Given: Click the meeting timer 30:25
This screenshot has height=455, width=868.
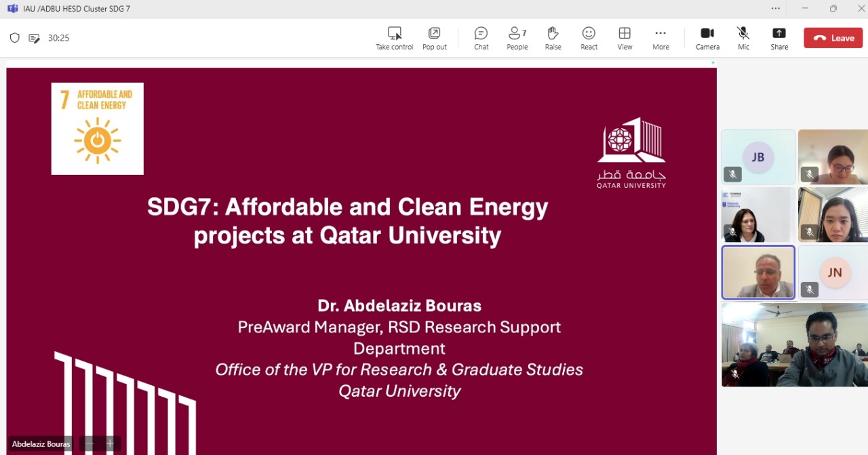Looking at the screenshot, I should [x=59, y=38].
